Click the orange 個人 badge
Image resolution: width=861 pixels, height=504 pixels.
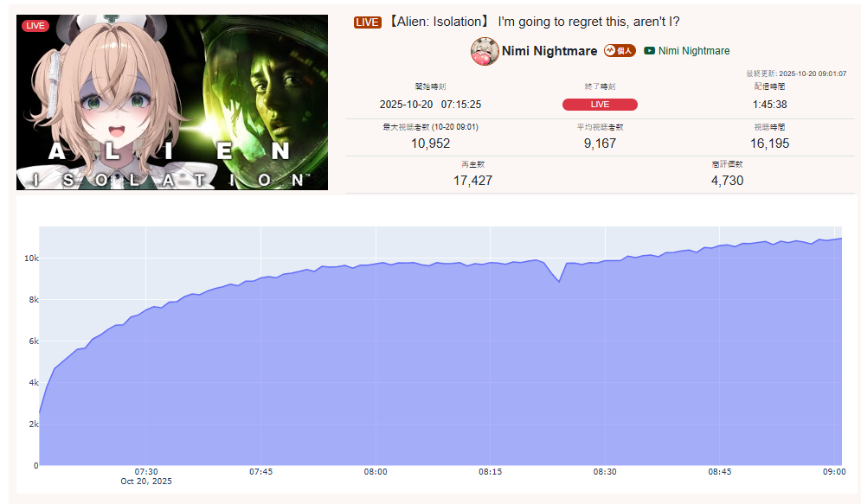(x=620, y=50)
